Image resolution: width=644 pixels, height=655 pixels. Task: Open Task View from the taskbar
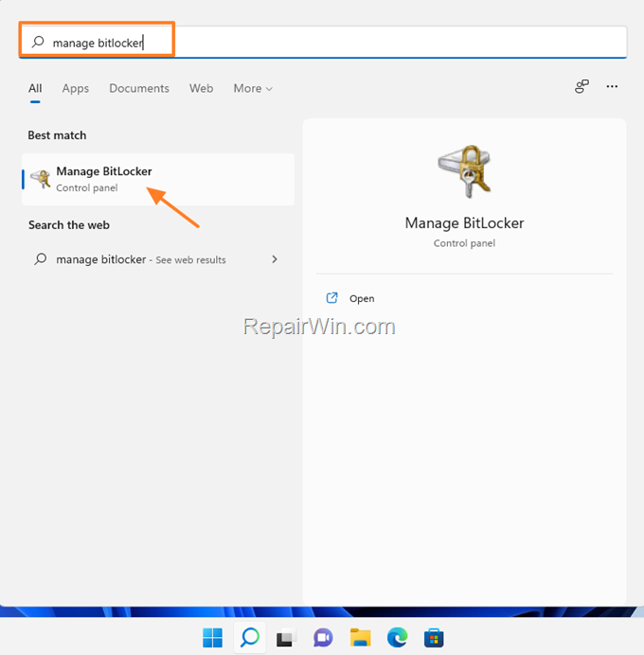point(286,637)
